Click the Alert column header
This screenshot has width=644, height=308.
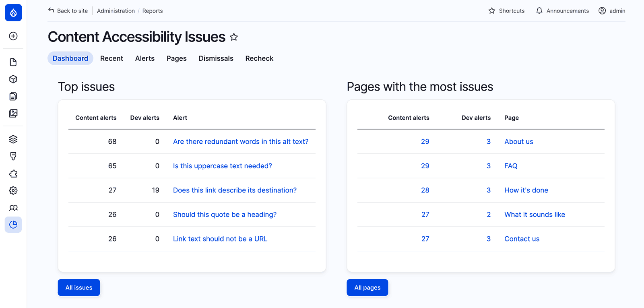click(180, 118)
